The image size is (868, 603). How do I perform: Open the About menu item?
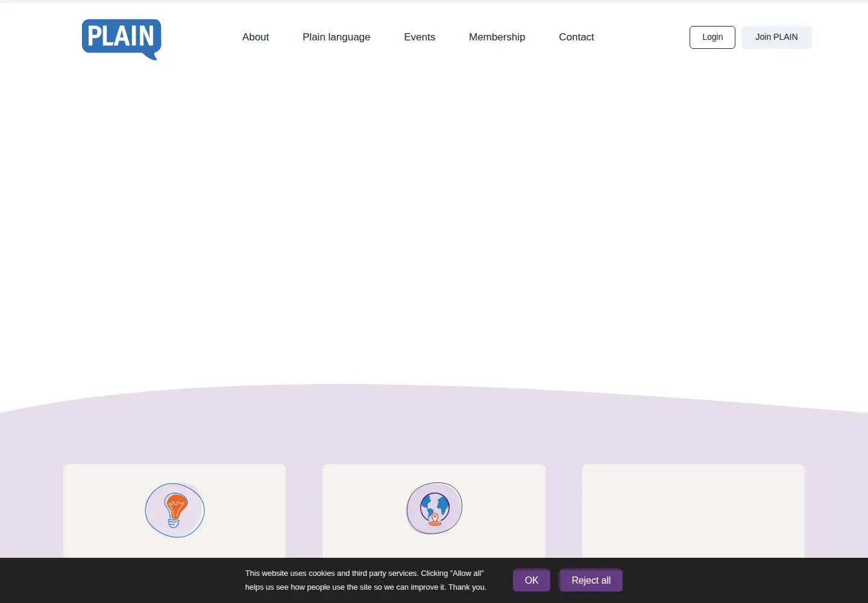coord(256,37)
